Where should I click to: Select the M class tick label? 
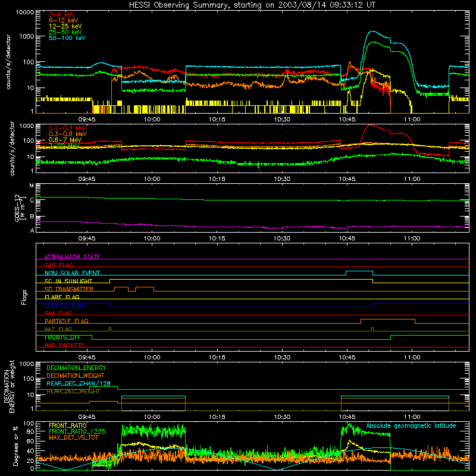(32, 186)
